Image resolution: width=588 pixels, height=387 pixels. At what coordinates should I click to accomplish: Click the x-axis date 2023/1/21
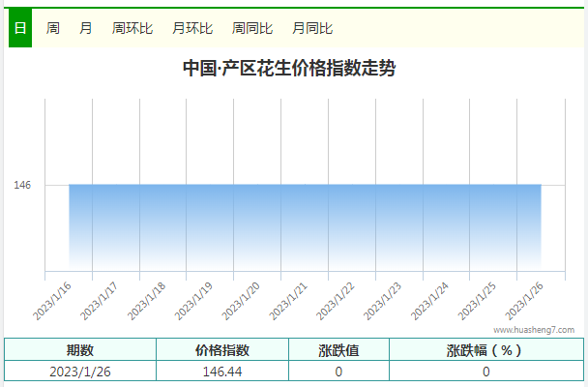[x=288, y=302]
